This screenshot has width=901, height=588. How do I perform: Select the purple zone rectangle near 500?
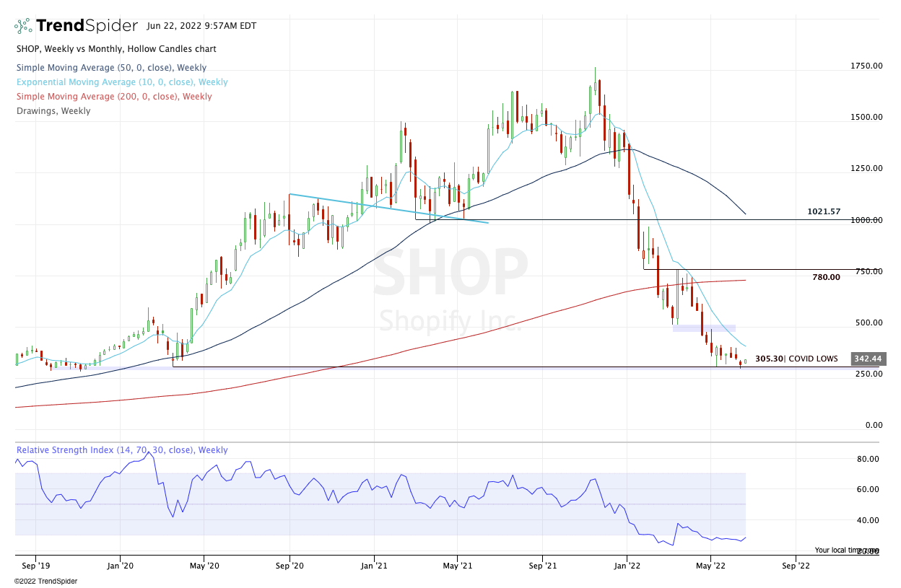click(x=704, y=328)
